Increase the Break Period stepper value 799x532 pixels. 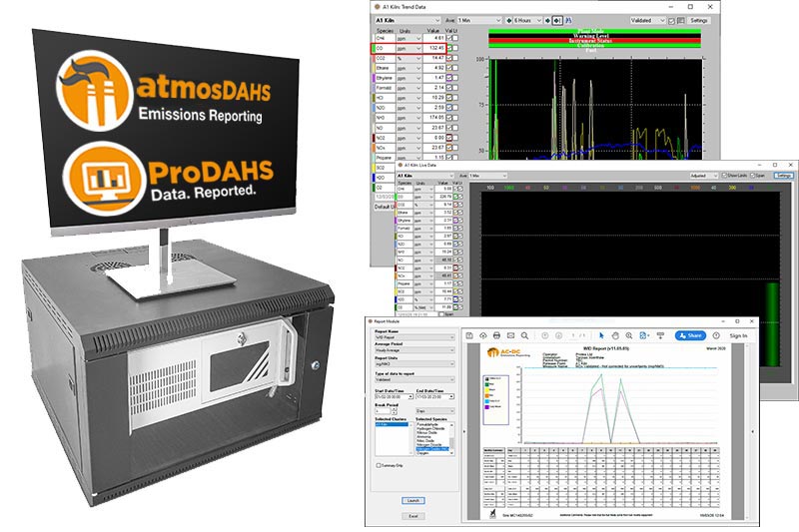tap(394, 409)
